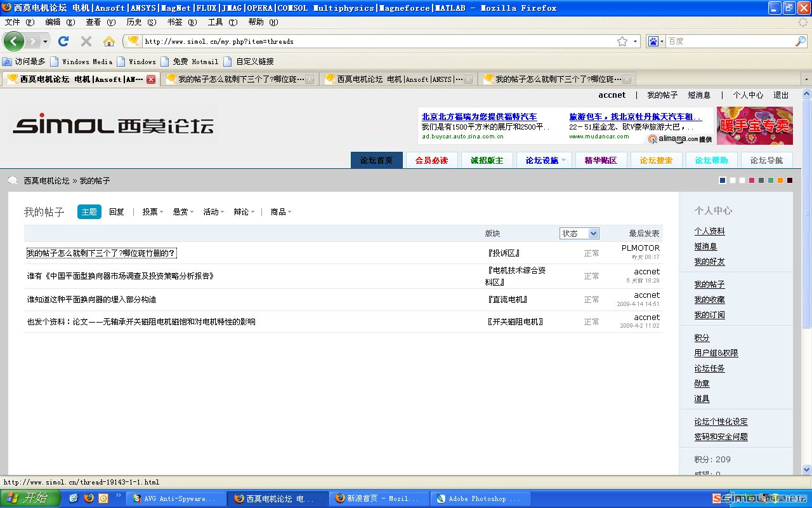Viewport: 812px width, 508px height.
Task: Expand the 商品 dropdown
Action: [x=281, y=212]
